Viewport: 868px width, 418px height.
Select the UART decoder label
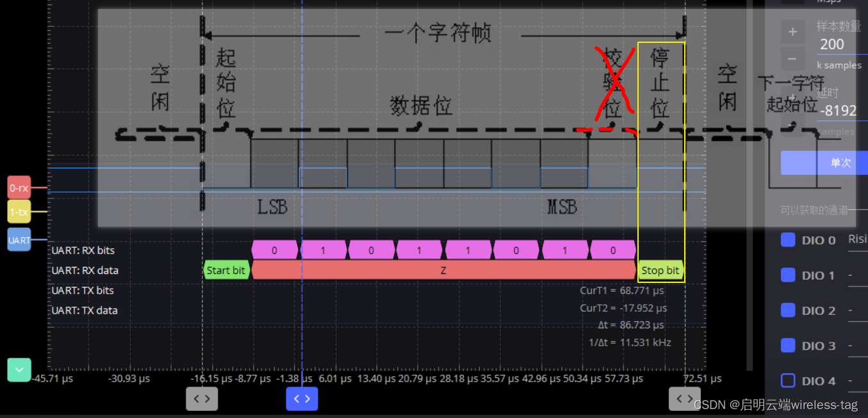pyautogui.click(x=19, y=240)
